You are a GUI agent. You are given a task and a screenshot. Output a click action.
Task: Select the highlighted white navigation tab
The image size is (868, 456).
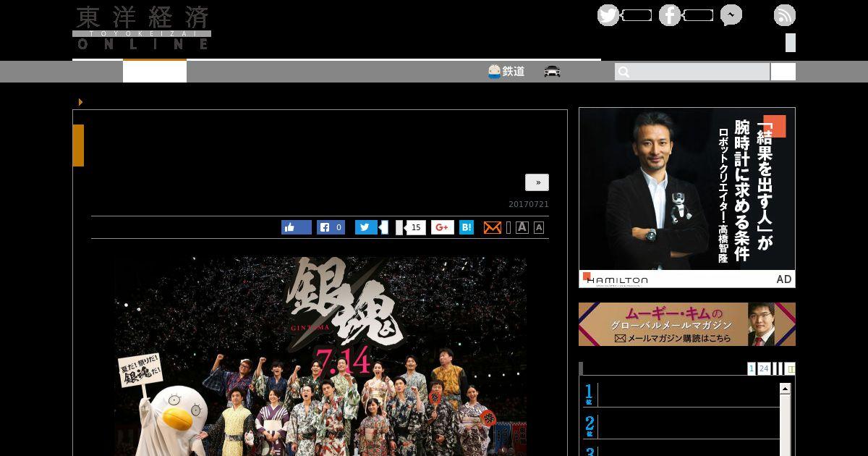click(155, 71)
